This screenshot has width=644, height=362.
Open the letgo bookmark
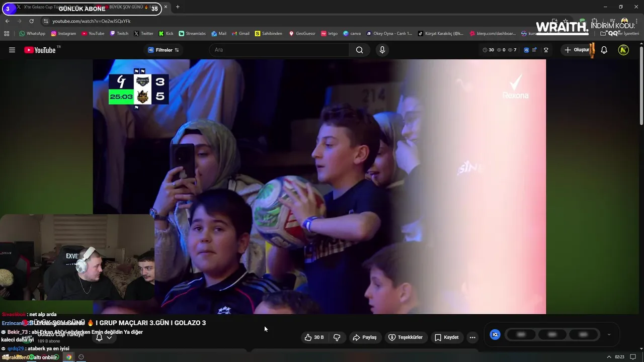[330, 34]
